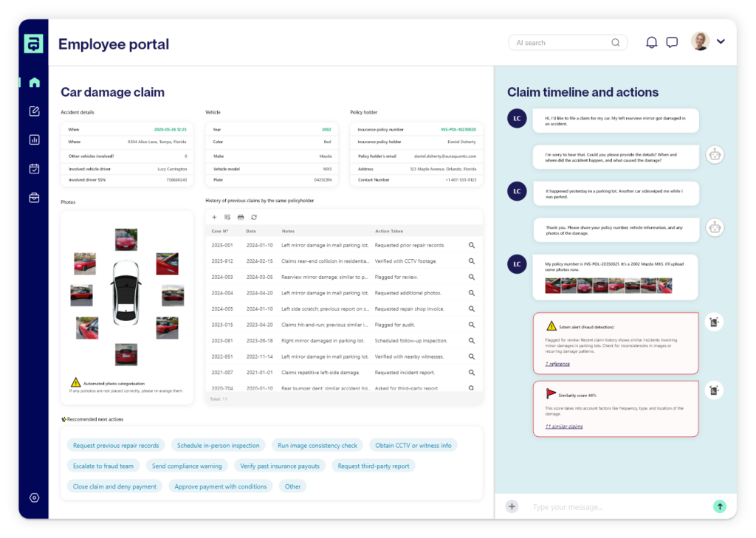
Task: Open the calendar tasks sidebar icon
Action: pyautogui.click(x=34, y=168)
